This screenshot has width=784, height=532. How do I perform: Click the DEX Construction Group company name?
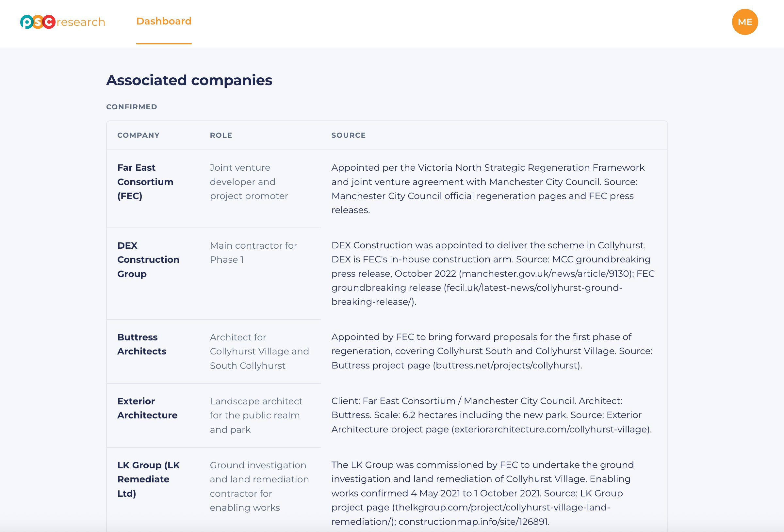coord(148,259)
